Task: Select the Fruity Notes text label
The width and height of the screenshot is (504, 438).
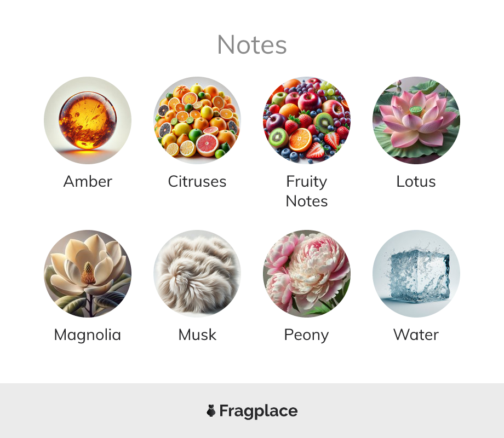Action: point(307,192)
